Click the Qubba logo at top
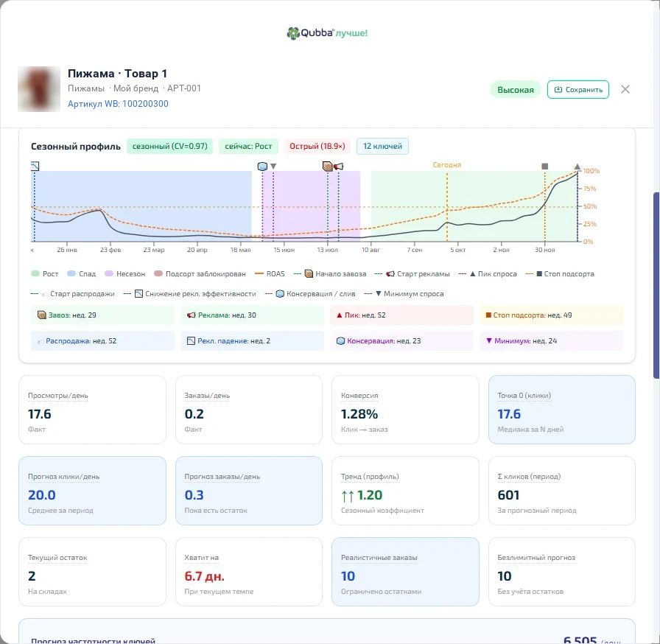Image resolution: width=660 pixels, height=644 pixels. [327, 33]
